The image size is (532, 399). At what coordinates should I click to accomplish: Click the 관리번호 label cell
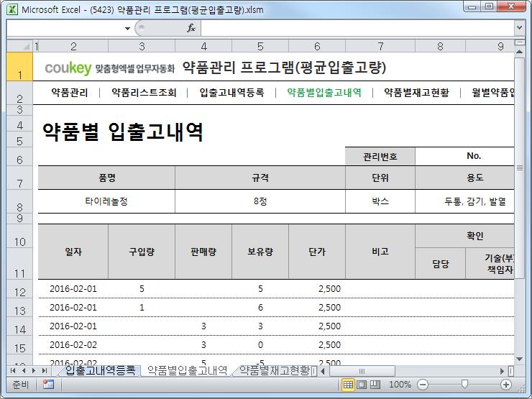tap(380, 157)
